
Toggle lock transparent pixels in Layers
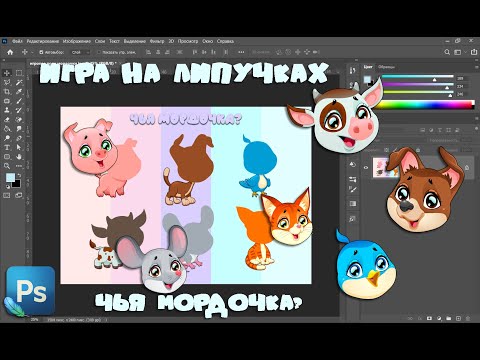point(387,150)
